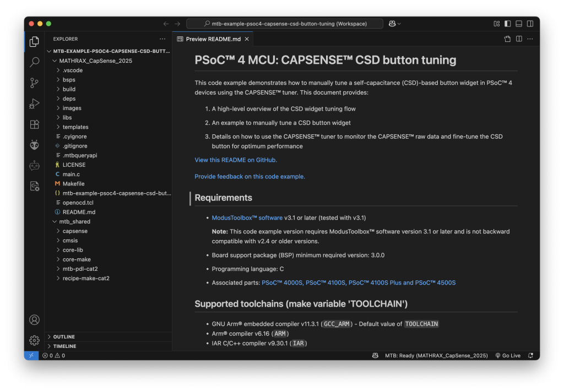The image size is (564, 392).
Task: Toggle the bottom panel visibility
Action: [x=519, y=24]
